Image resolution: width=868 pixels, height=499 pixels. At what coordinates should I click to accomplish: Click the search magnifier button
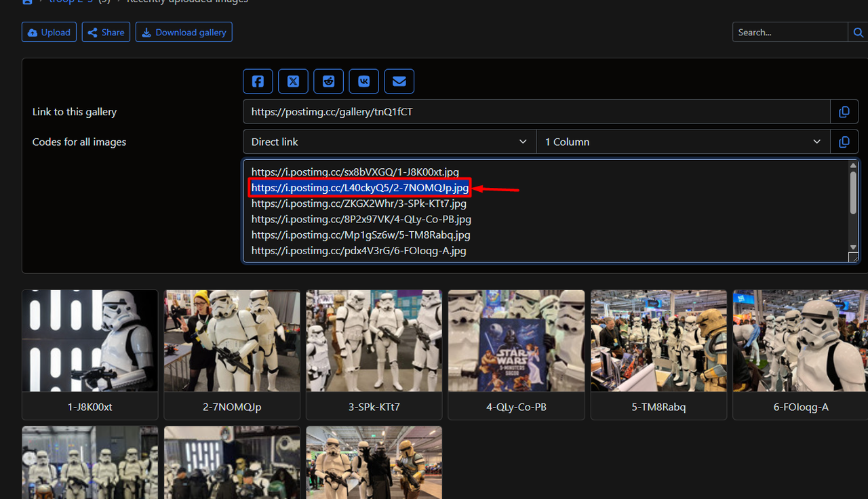(x=858, y=32)
